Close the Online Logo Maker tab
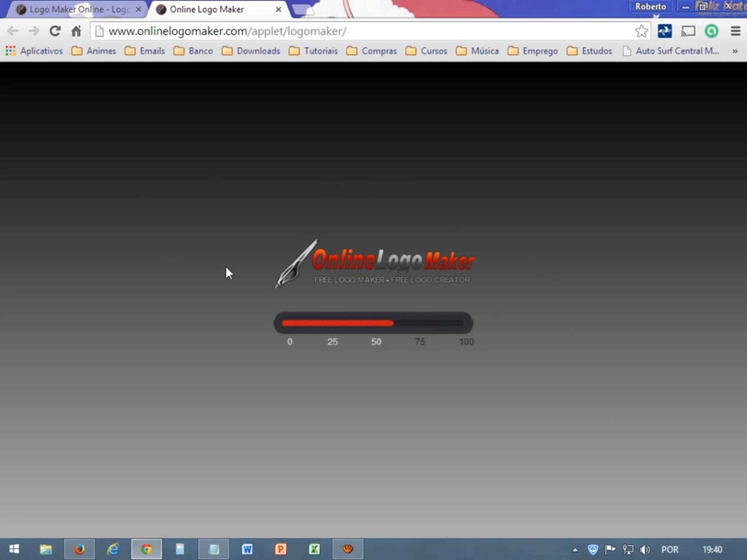Image resolution: width=747 pixels, height=560 pixels. point(278,9)
